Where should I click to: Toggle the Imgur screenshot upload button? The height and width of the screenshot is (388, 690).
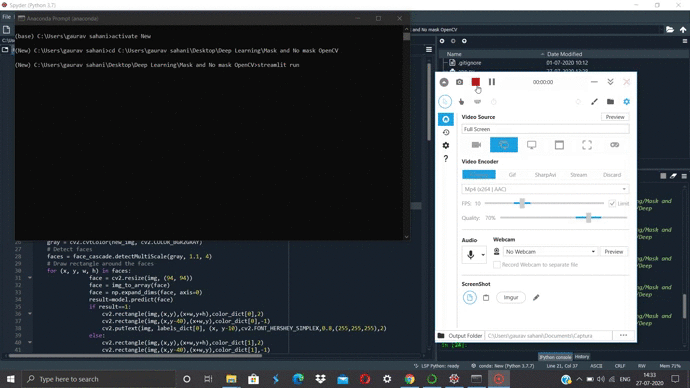(511, 297)
